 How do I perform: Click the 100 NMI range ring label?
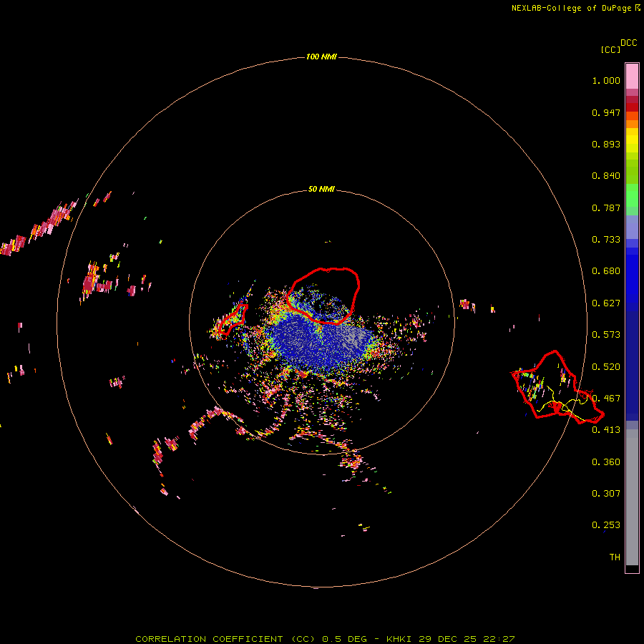[321, 57]
